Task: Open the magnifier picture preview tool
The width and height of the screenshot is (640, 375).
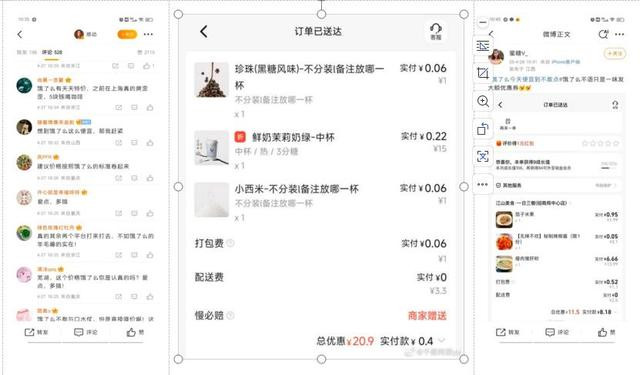Action: pos(483,101)
